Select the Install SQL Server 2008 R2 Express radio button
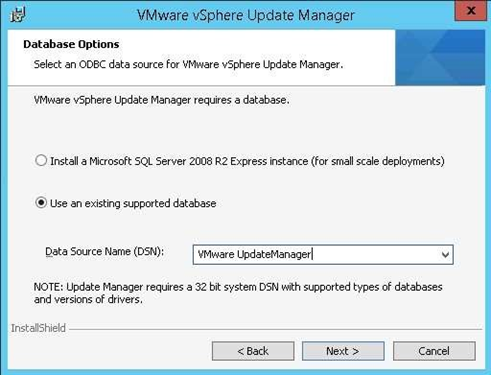The height and width of the screenshot is (375, 491). pos(41,161)
